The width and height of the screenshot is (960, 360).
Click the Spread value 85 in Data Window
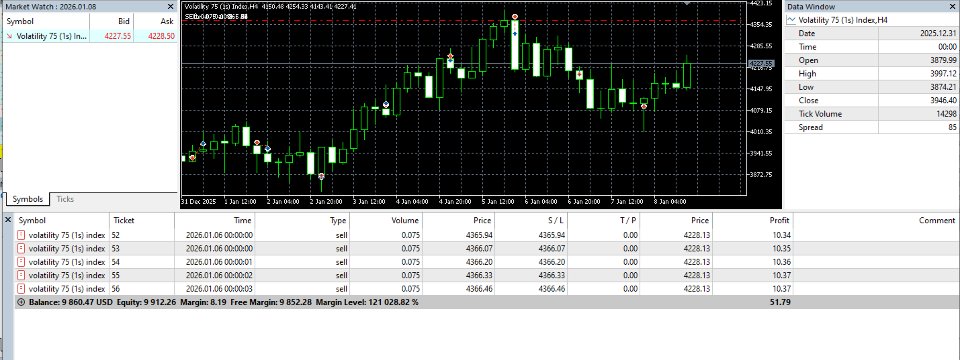point(953,127)
